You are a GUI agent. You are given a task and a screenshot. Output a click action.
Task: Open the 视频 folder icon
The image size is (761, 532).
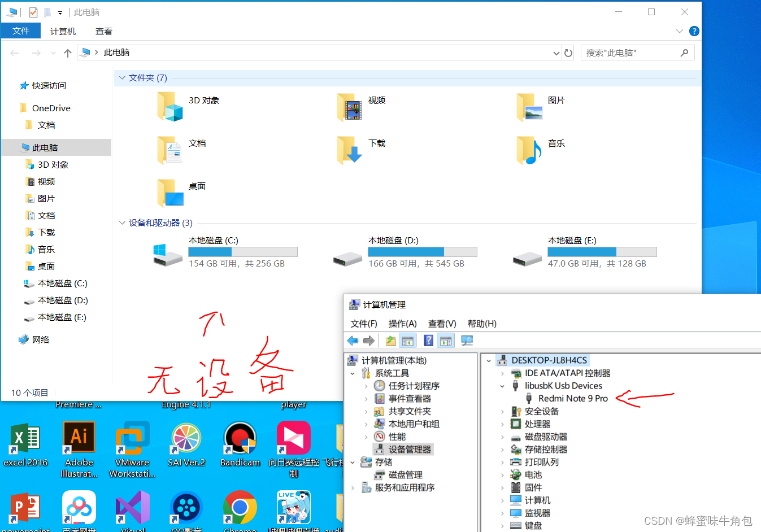(x=349, y=107)
